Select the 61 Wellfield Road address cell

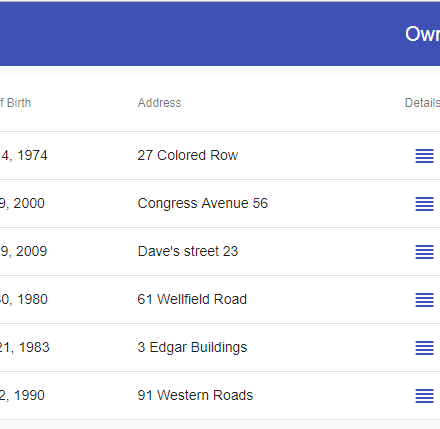[x=192, y=299]
